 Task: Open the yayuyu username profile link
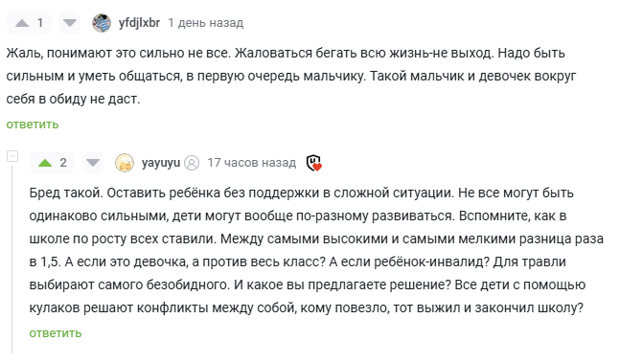coord(161,163)
